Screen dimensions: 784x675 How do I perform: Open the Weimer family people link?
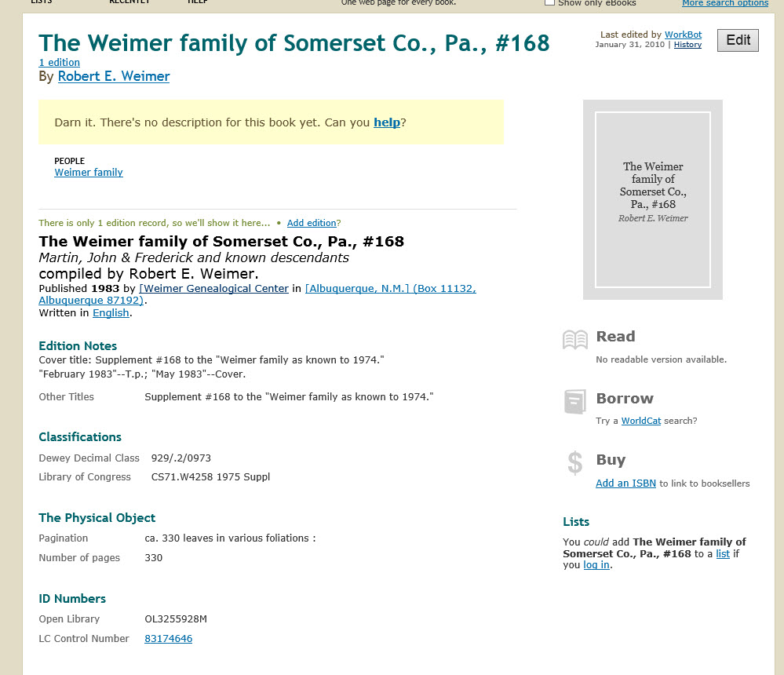tap(88, 172)
